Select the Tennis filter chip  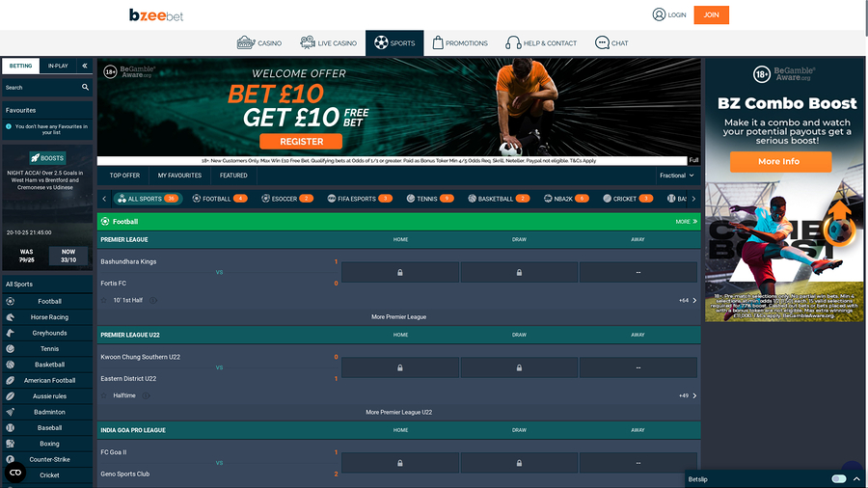tap(430, 199)
